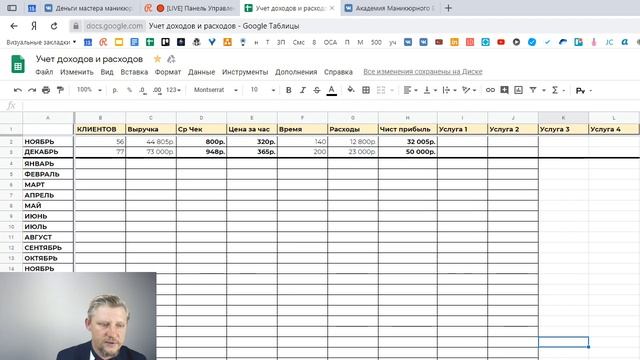This screenshot has height=360, width=640.
Task: Click the merge cells icon
Action: 381,90
